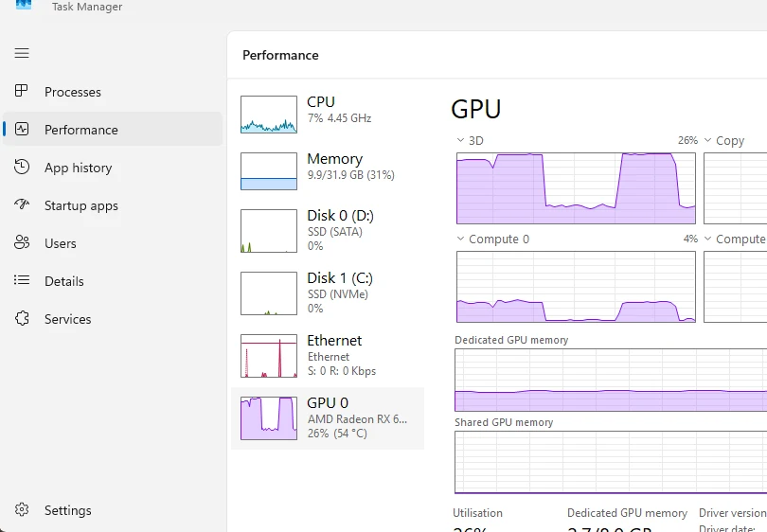Click the Details list icon
Viewport: 767px width, 532px height.
[22, 280]
